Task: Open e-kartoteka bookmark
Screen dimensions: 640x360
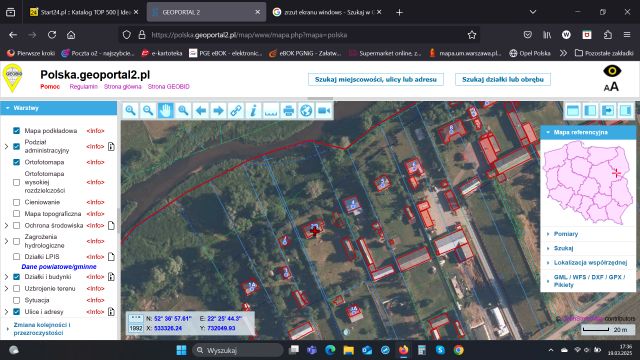Action: (x=162, y=53)
